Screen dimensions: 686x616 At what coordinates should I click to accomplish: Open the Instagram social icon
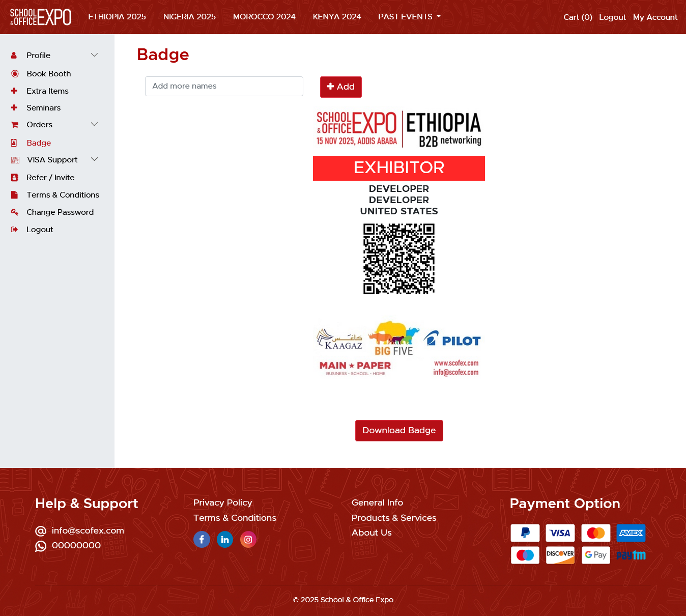click(248, 539)
